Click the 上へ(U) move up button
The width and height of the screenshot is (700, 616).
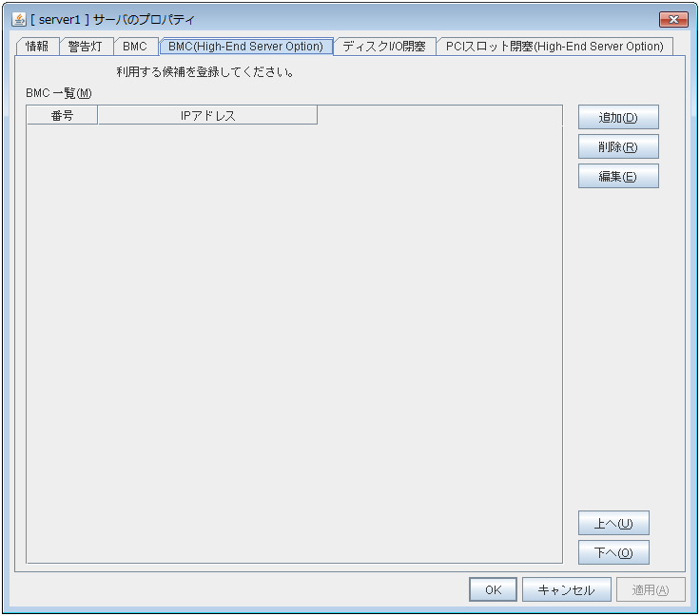coord(613,524)
